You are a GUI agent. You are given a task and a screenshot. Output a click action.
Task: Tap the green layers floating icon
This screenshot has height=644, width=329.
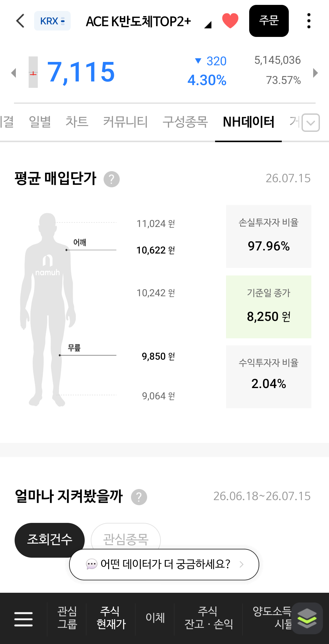click(307, 618)
